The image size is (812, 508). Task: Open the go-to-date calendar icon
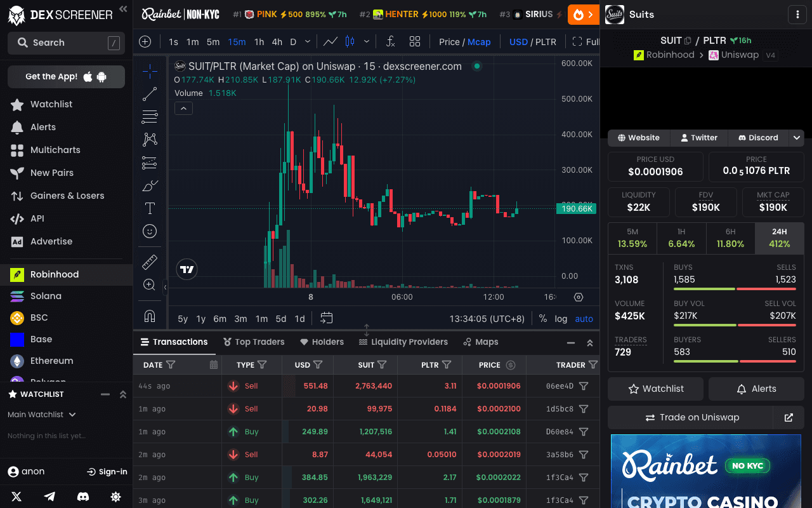click(327, 318)
